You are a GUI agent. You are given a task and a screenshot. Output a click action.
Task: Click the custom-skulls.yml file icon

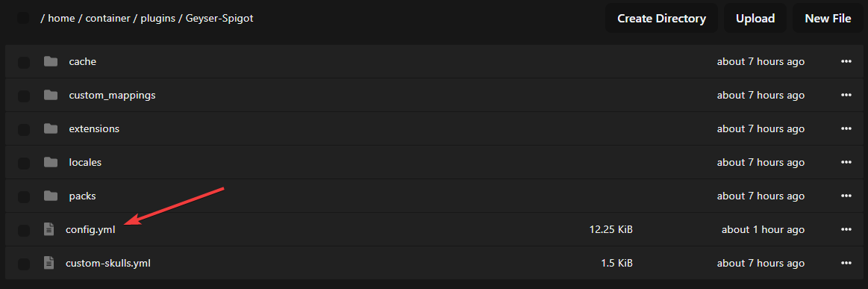click(x=49, y=263)
